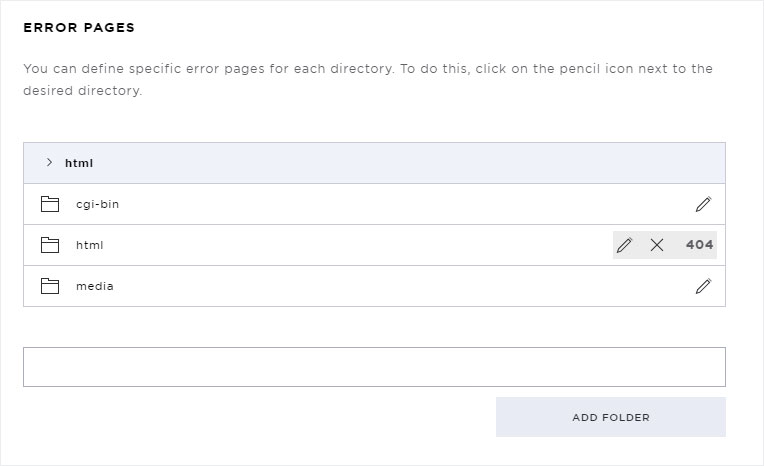Click the error pages description paragraph

pyautogui.click(x=368, y=79)
